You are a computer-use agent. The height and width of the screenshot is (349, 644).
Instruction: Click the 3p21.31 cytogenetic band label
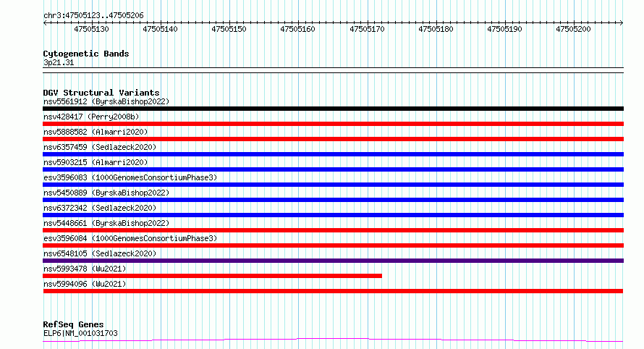point(59,62)
